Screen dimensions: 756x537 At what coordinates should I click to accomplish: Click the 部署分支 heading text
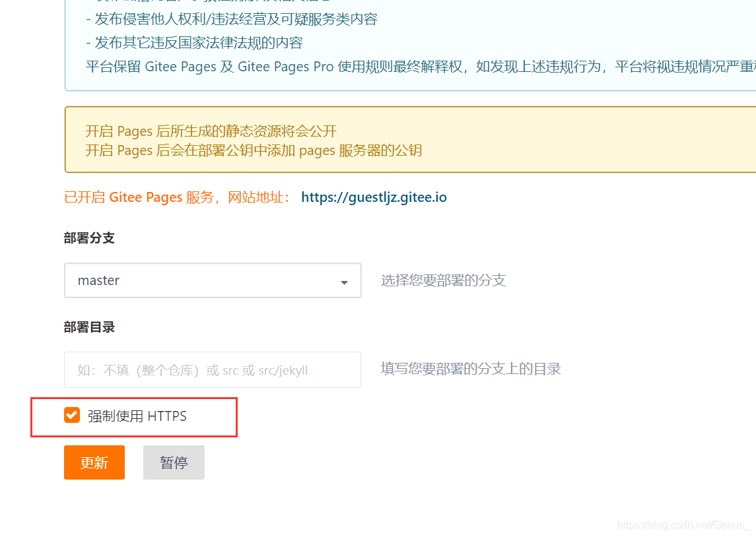[89, 238]
